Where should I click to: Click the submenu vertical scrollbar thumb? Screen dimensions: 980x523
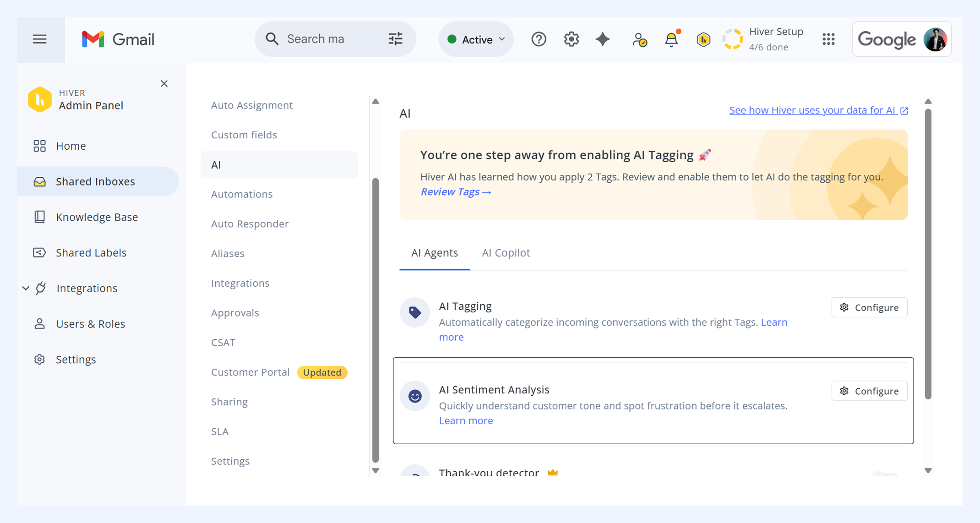click(x=376, y=320)
